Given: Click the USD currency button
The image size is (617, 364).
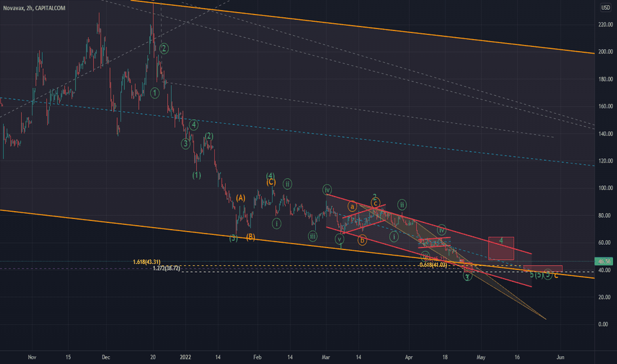Looking at the screenshot, I should [605, 8].
